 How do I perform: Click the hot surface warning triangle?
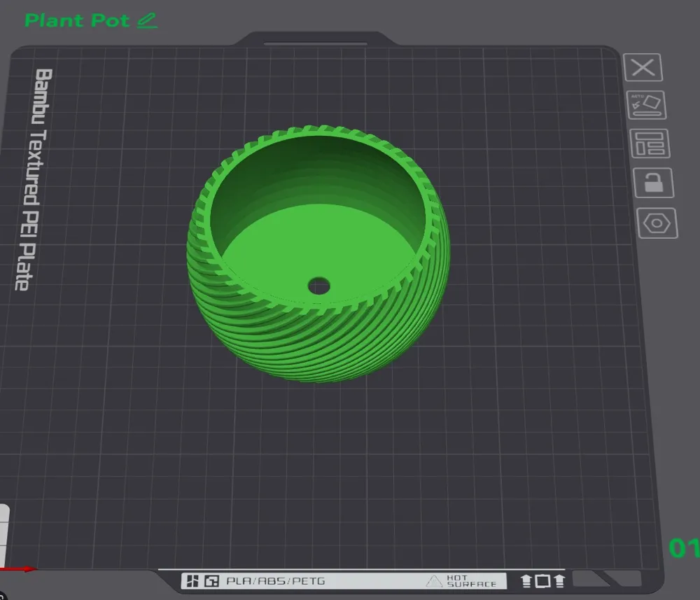point(433,581)
